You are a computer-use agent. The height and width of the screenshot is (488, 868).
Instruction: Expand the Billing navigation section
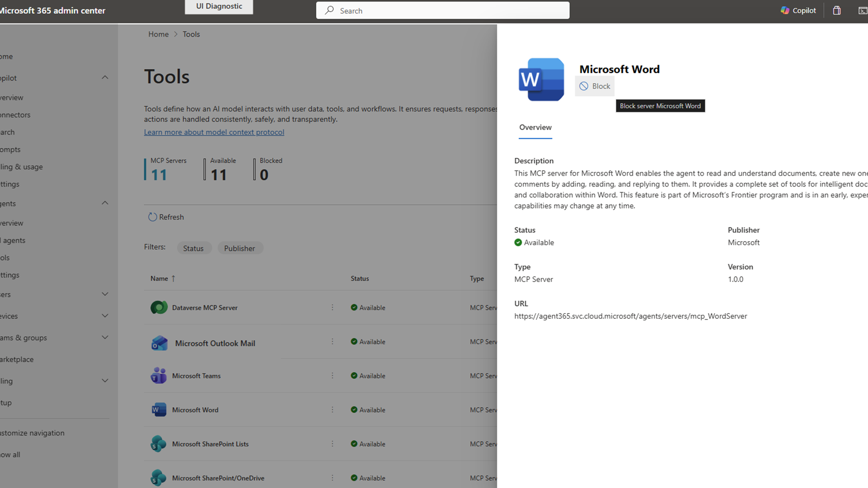105,380
